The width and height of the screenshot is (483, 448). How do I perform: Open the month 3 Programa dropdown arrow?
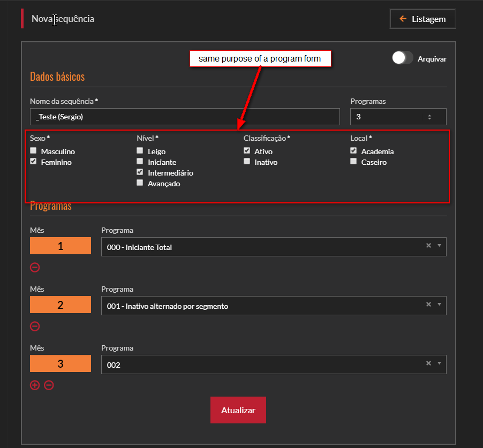click(x=439, y=363)
